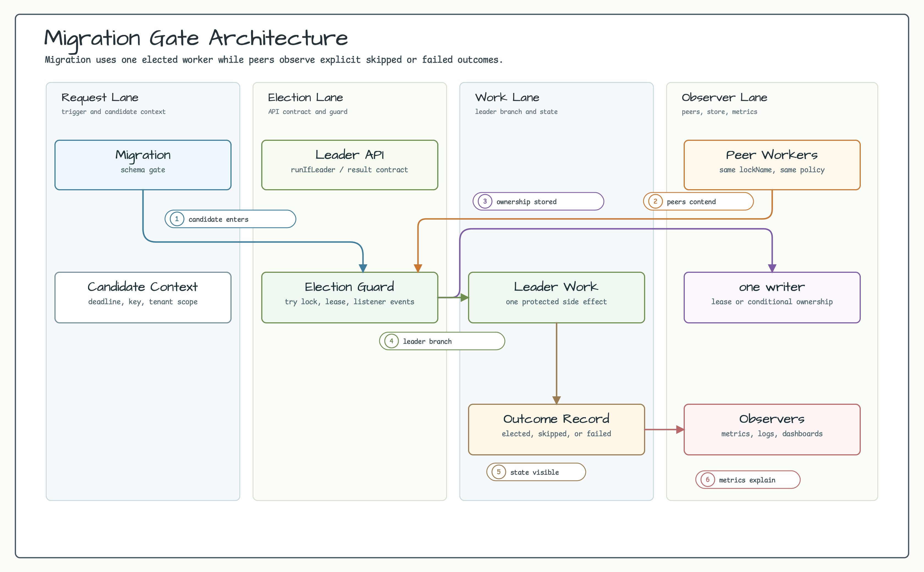This screenshot has height=572, width=924.
Task: Click the Candidate Context box
Action: 143,297
